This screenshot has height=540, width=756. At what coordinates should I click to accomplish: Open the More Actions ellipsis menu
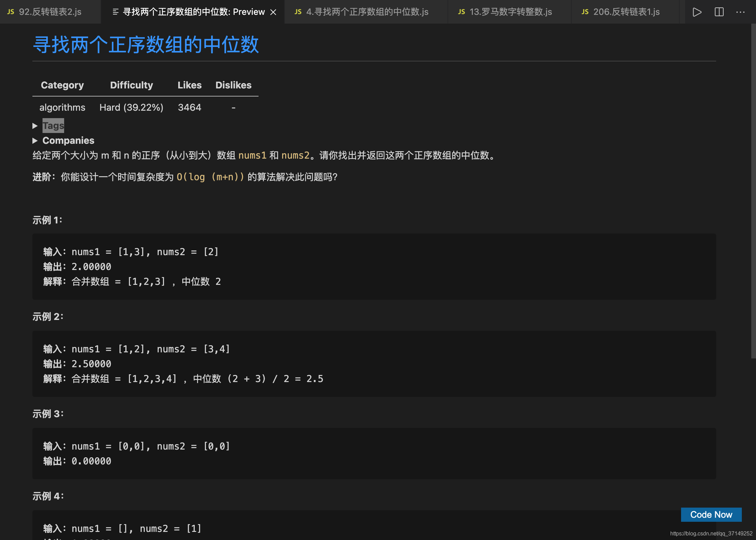click(740, 12)
